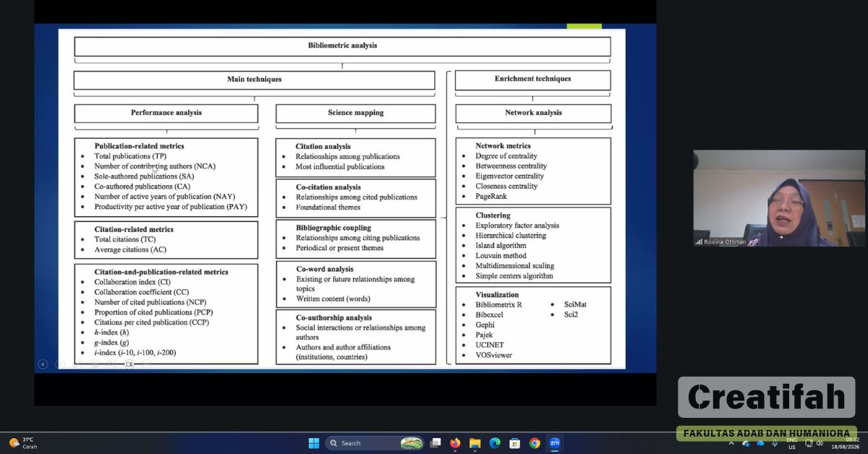This screenshot has width=868, height=454.
Task: Click 'Citation-related metrics' heading
Action: click(134, 229)
